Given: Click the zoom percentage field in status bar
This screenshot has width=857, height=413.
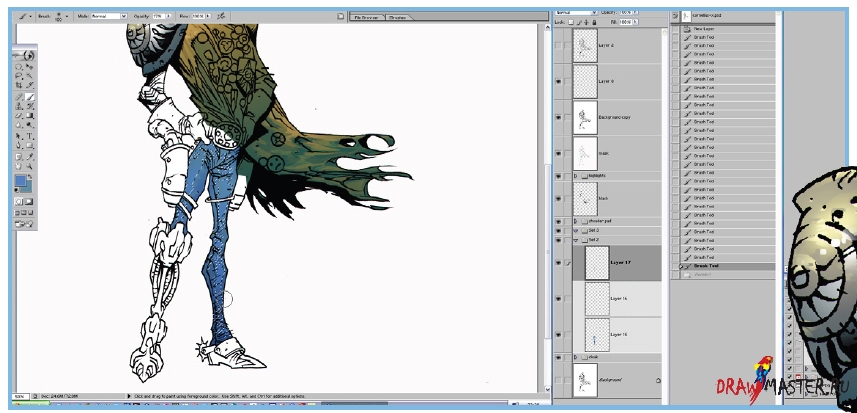Looking at the screenshot, I should coord(21,396).
